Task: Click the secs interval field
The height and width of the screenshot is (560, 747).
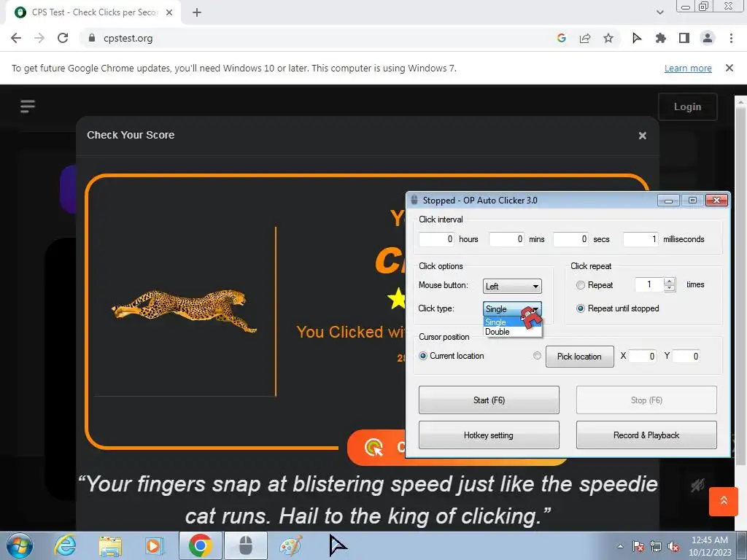Action: tap(570, 239)
